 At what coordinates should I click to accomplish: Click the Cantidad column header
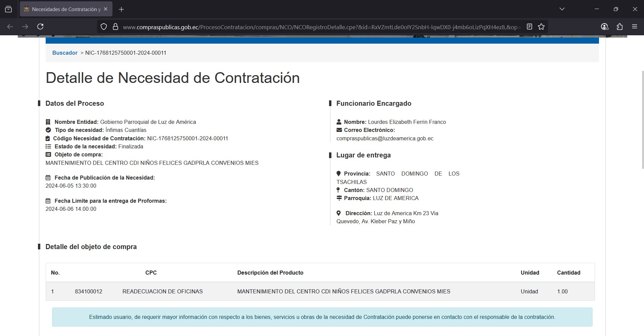(x=568, y=273)
